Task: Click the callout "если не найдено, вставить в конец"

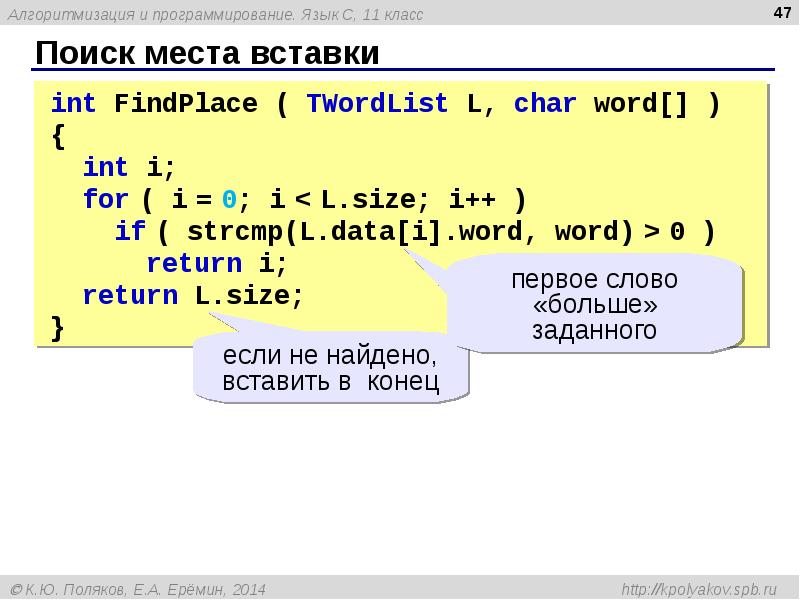Action: point(331,368)
